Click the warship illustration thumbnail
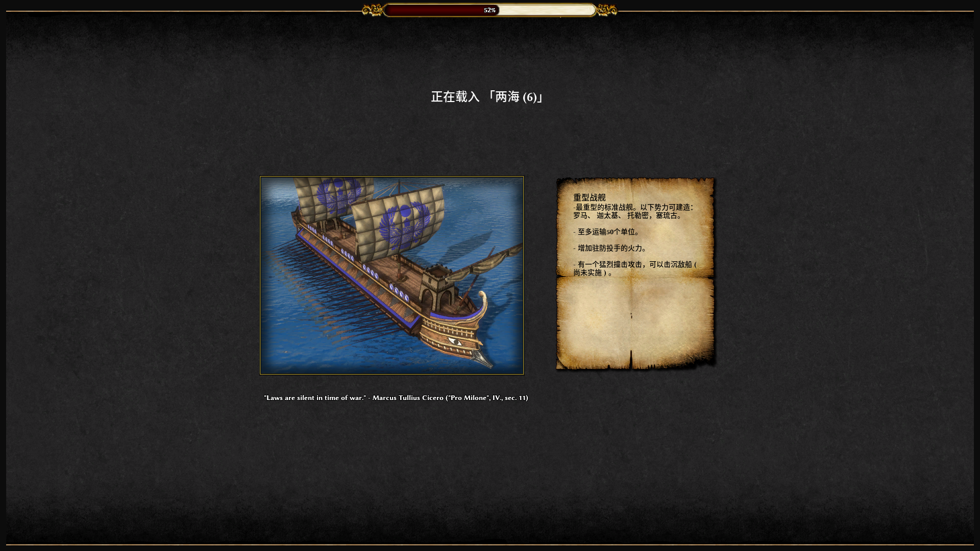The image size is (980, 551). 392,275
